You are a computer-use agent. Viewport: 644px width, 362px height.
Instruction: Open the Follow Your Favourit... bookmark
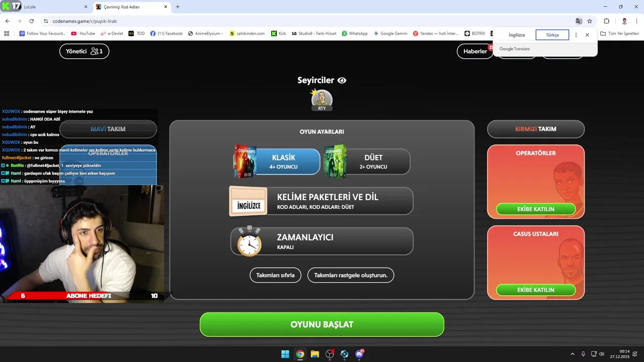point(42,33)
